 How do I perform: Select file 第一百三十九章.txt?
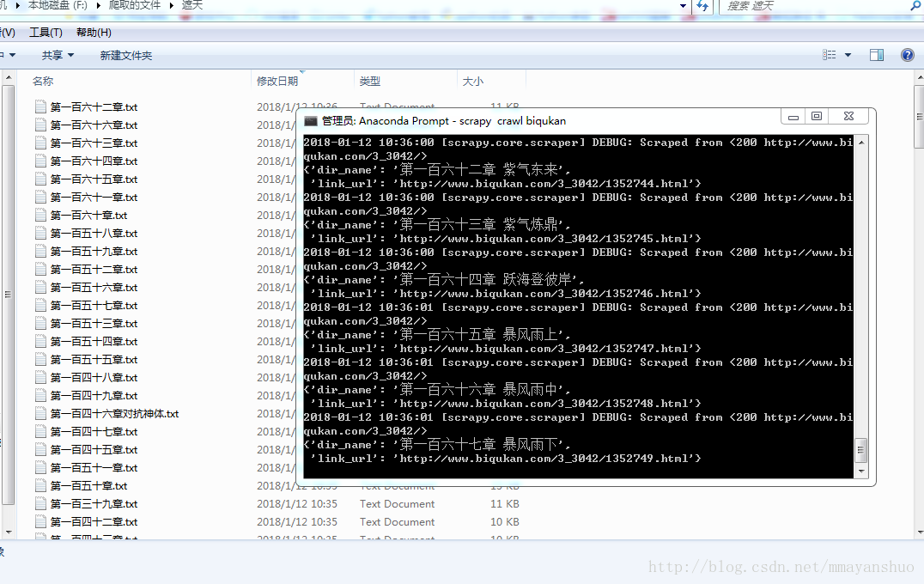tap(94, 504)
